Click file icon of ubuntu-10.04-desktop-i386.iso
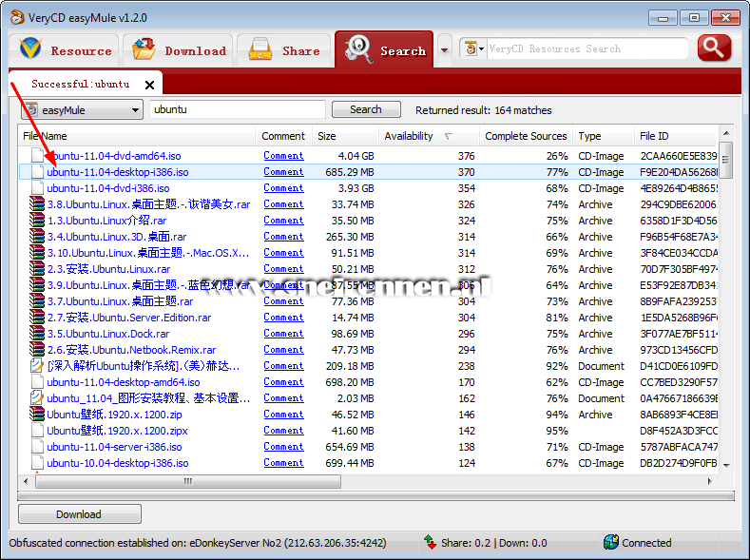Viewport: 750px width, 560px height. coord(37,463)
